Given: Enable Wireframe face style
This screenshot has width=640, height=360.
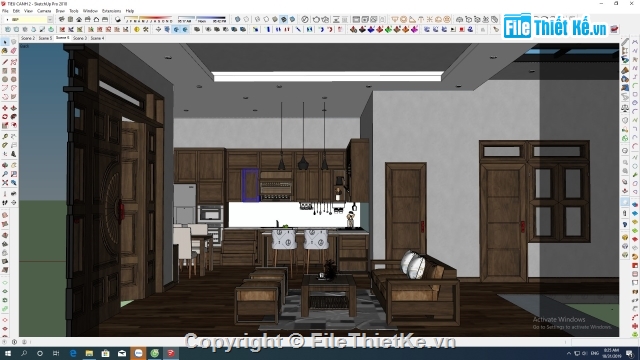Looking at the screenshot, I should [x=257, y=19].
